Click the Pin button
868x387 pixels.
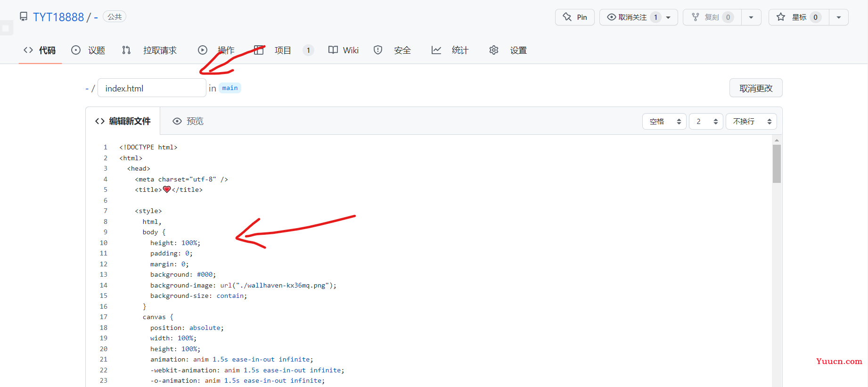pyautogui.click(x=575, y=17)
